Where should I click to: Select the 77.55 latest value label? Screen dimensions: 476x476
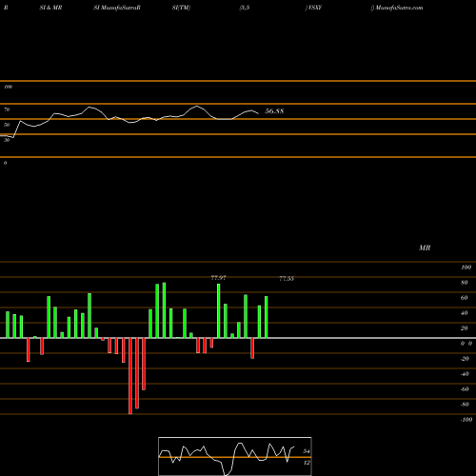[x=287, y=278]
